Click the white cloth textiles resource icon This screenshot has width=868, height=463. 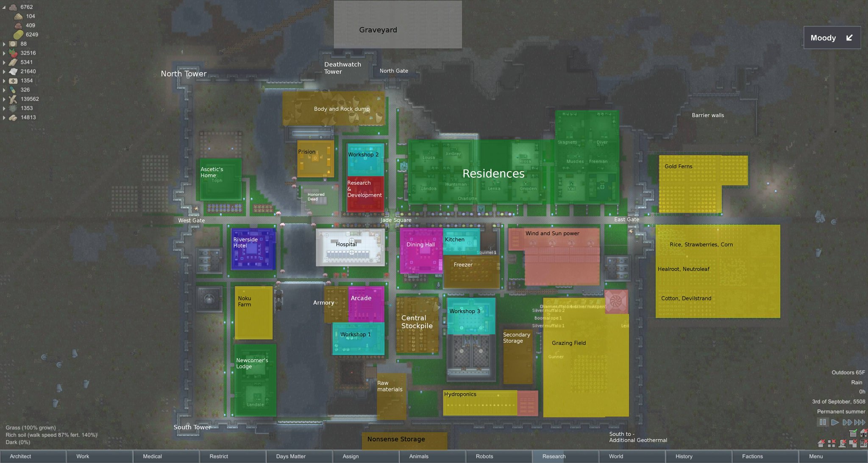point(13,71)
